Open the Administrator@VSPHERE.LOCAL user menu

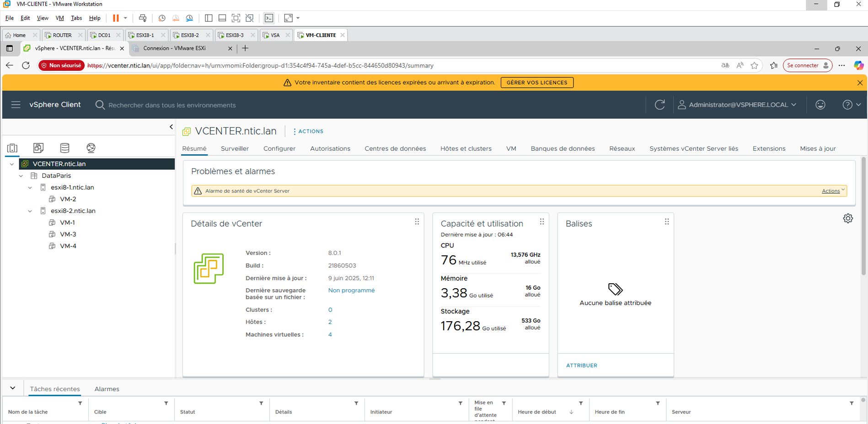737,105
